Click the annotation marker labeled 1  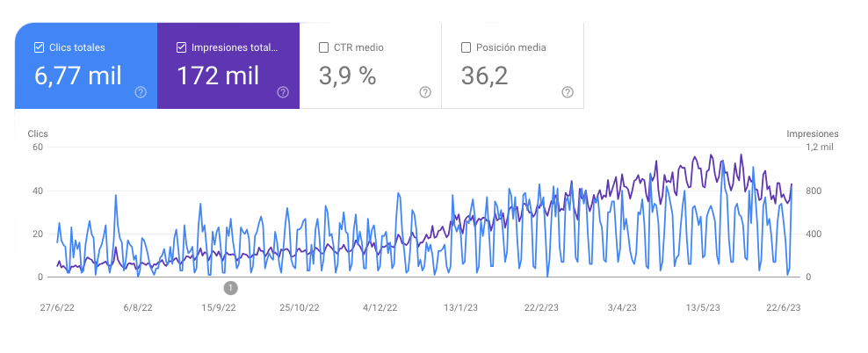230,288
